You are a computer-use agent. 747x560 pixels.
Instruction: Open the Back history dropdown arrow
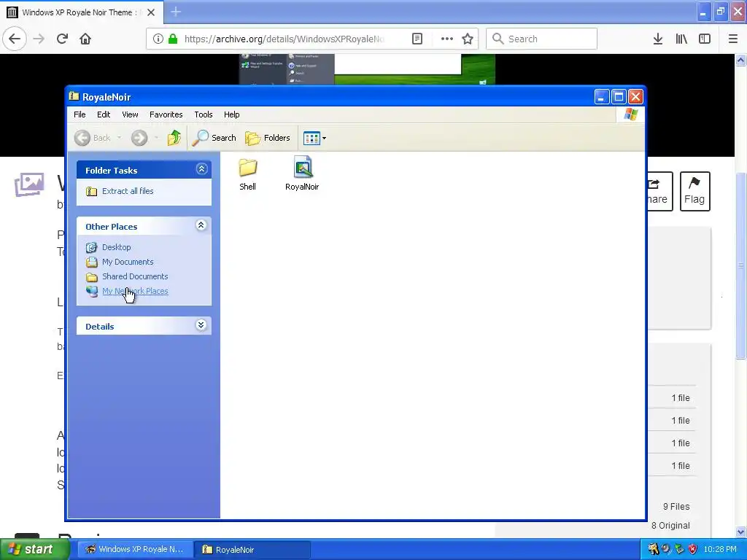coord(119,138)
